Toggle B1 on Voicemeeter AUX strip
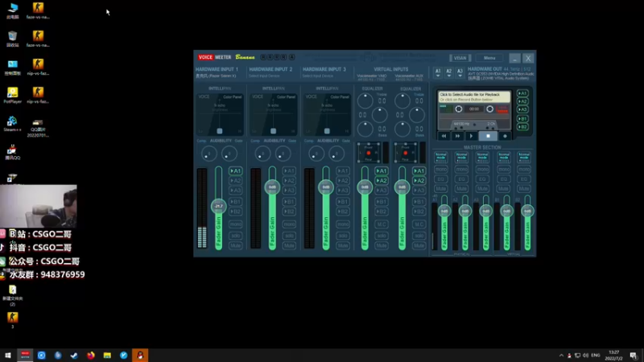Viewport: 644px width, 362px height. point(419,202)
